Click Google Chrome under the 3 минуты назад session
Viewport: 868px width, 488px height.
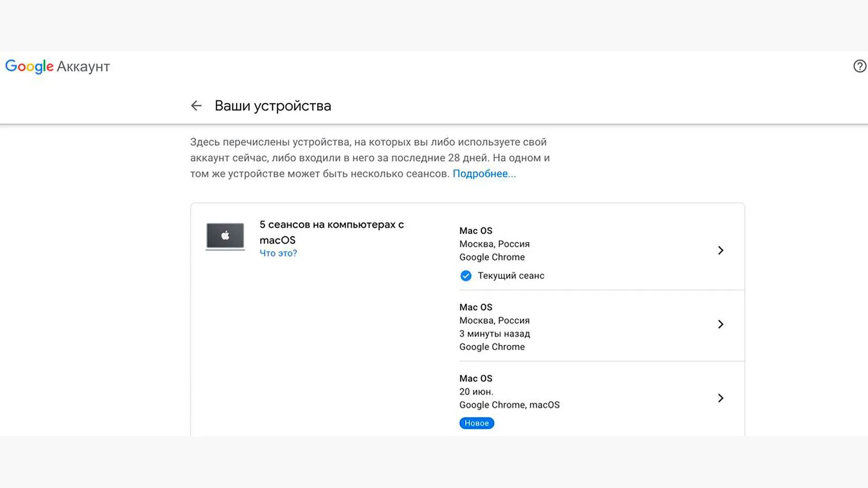[492, 347]
